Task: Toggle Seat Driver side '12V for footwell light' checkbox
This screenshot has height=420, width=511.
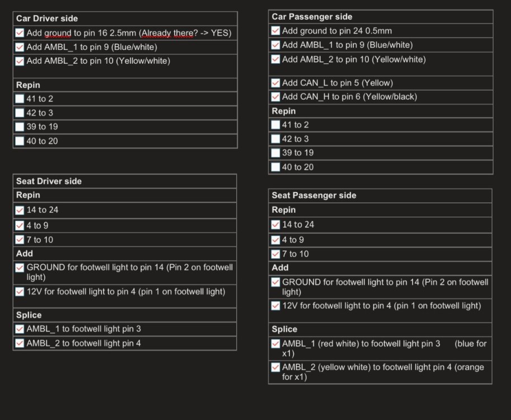Action: tap(20, 292)
